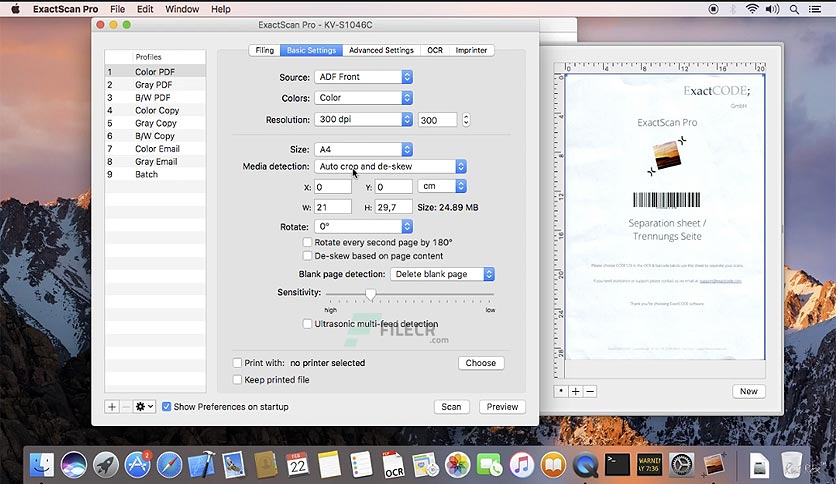Image resolution: width=836 pixels, height=484 pixels.
Task: Open Notes from the Dock
Action: coord(329,464)
